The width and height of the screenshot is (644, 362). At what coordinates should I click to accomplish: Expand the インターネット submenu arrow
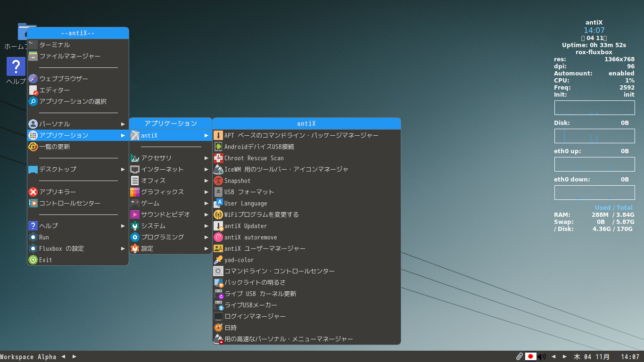(x=206, y=169)
